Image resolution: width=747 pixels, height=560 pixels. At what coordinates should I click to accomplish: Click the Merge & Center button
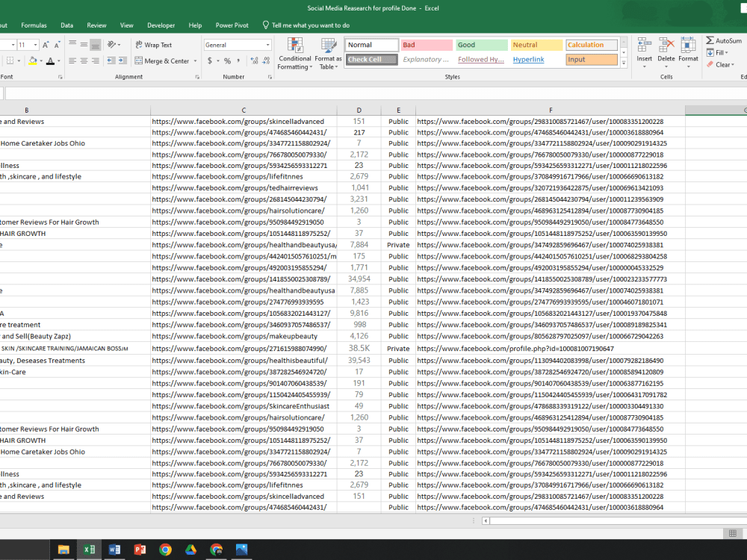tap(162, 61)
